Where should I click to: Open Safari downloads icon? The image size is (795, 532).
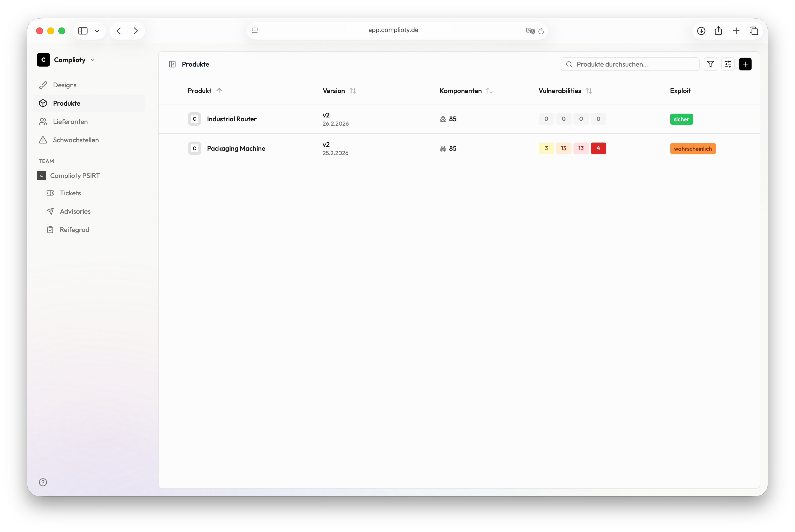(701, 31)
